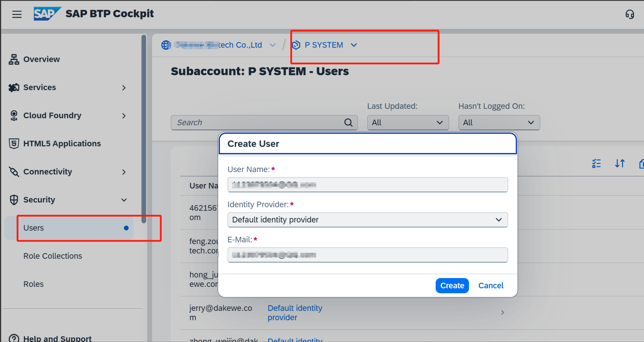Cancel the Create User dialog

point(491,285)
